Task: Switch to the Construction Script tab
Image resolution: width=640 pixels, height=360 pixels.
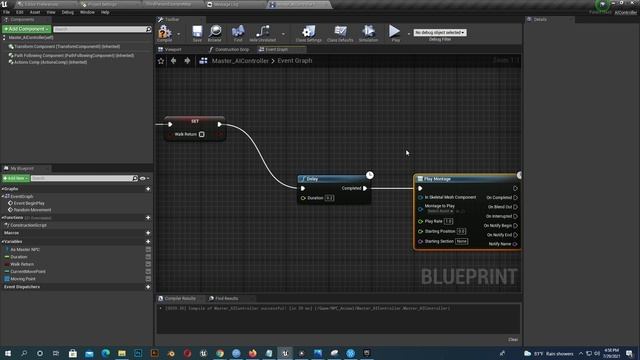Action: pos(231,49)
